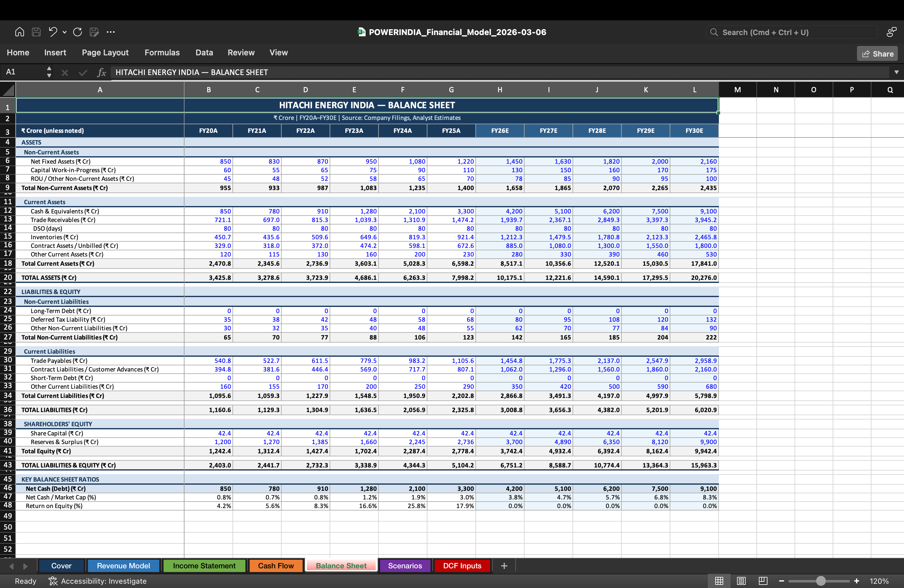Switch to the Cash Flow sheet tab
The height and width of the screenshot is (588, 904).
click(x=276, y=566)
